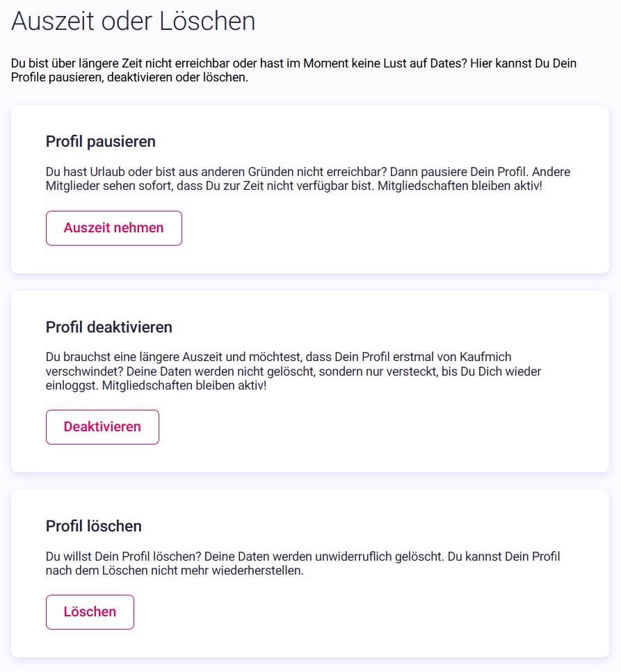The height and width of the screenshot is (672, 621).
Task: Click 'Andere Mitglieder sehen sofort' sentence
Action: [x=308, y=179]
